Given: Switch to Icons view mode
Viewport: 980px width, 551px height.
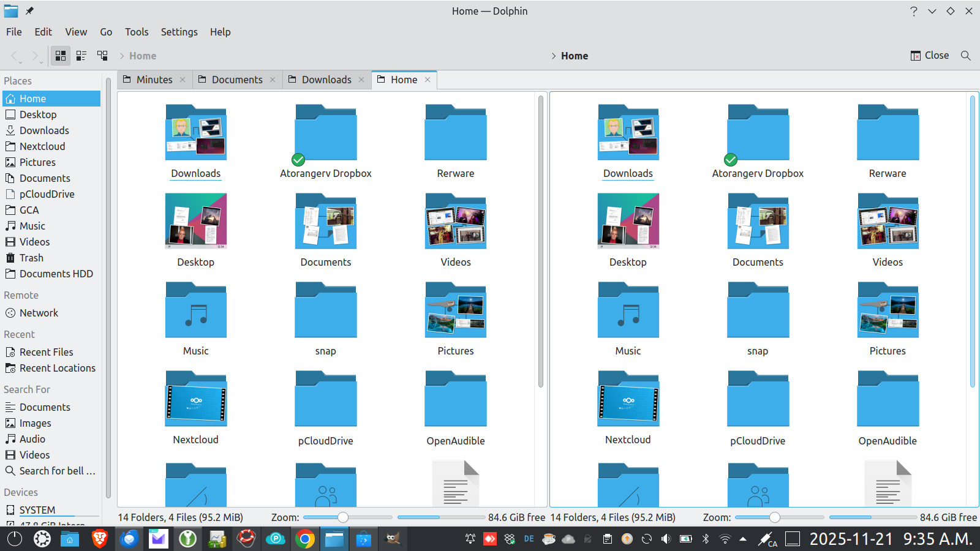Looking at the screenshot, I should 61,56.
